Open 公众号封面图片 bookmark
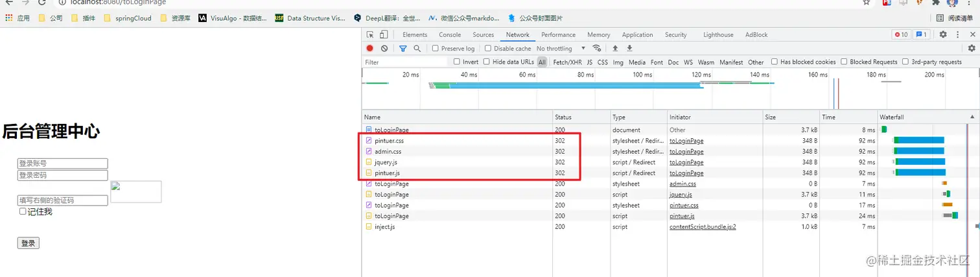The width and height of the screenshot is (980, 277). point(536,18)
